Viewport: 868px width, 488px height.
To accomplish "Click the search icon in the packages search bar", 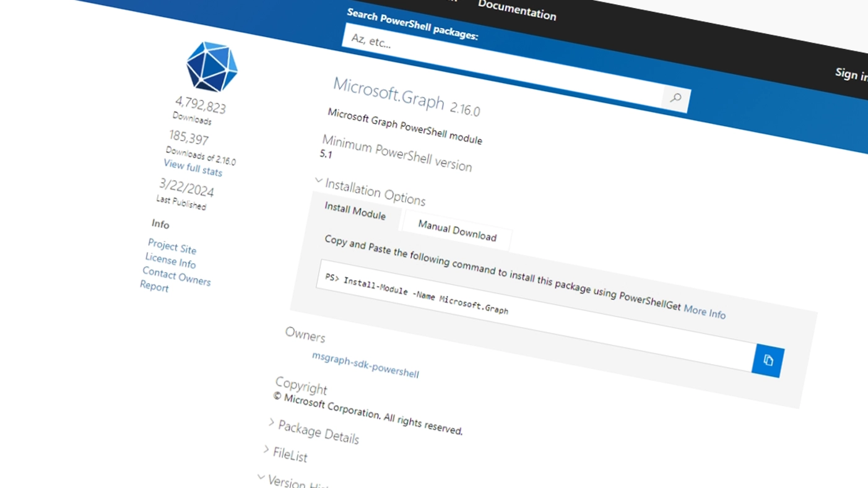I will coord(675,98).
